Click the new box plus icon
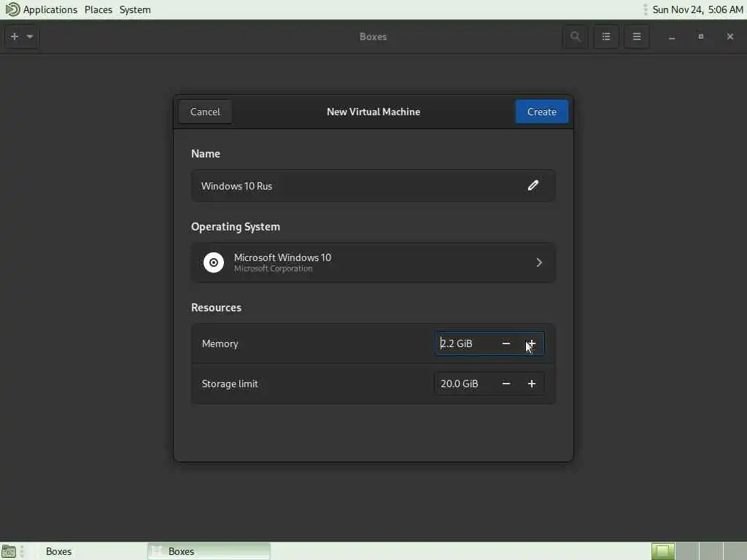 (x=15, y=36)
